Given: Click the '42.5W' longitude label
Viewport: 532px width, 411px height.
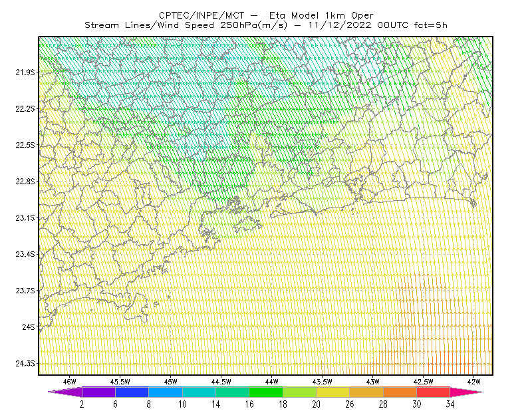Looking at the screenshot, I should tap(423, 382).
